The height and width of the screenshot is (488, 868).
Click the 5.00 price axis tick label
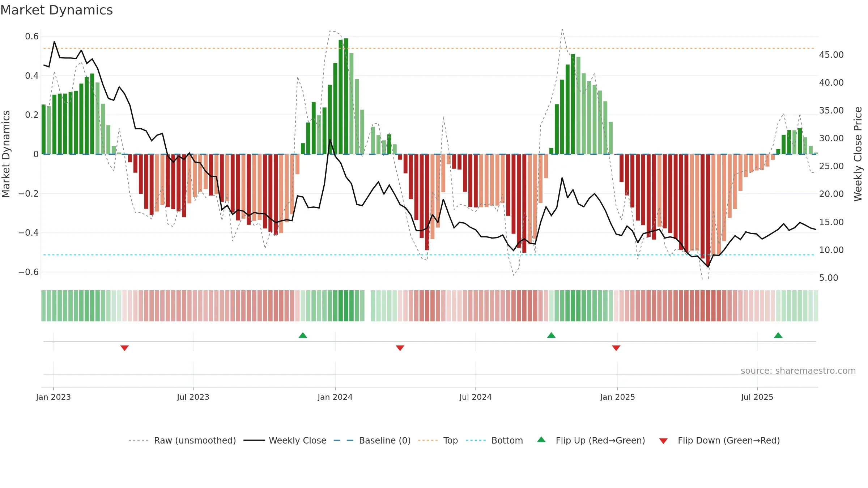829,278
